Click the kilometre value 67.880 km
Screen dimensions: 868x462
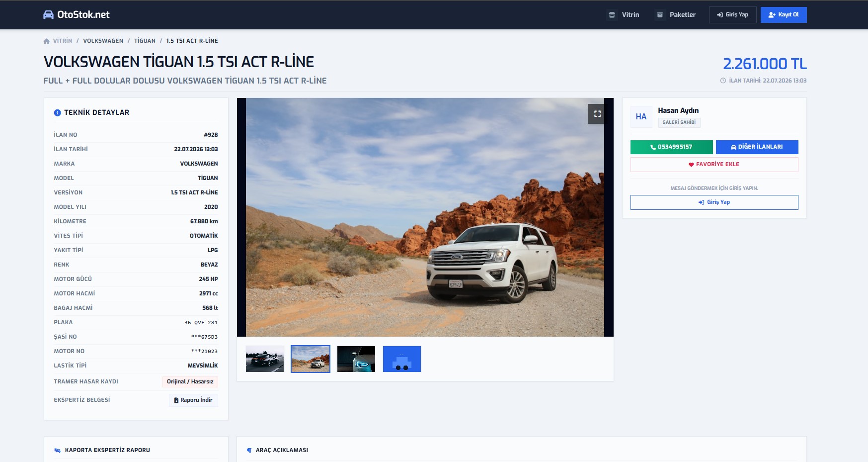[204, 221]
